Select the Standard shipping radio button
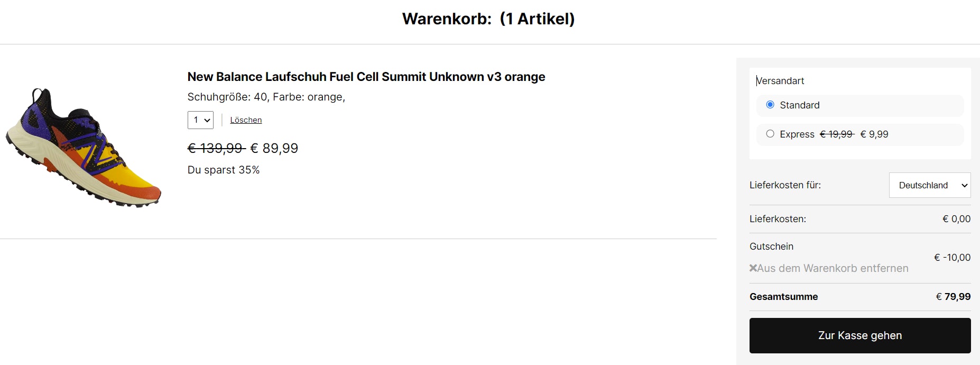Viewport: 980px width, 365px height. click(770, 105)
